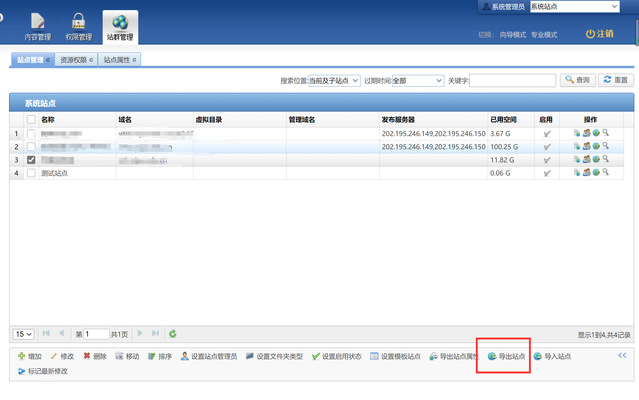
Task: Switch to the 站点属性 tab
Action: [120, 60]
